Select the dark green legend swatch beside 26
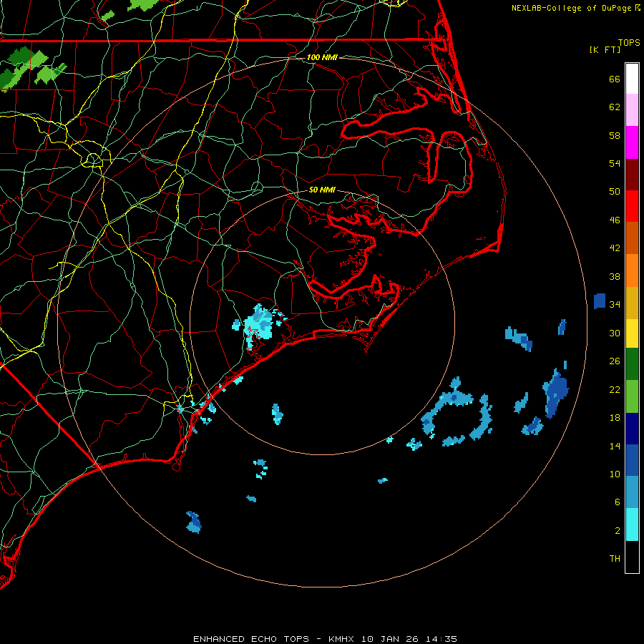Image resolution: width=644 pixels, height=644 pixels. [x=632, y=364]
